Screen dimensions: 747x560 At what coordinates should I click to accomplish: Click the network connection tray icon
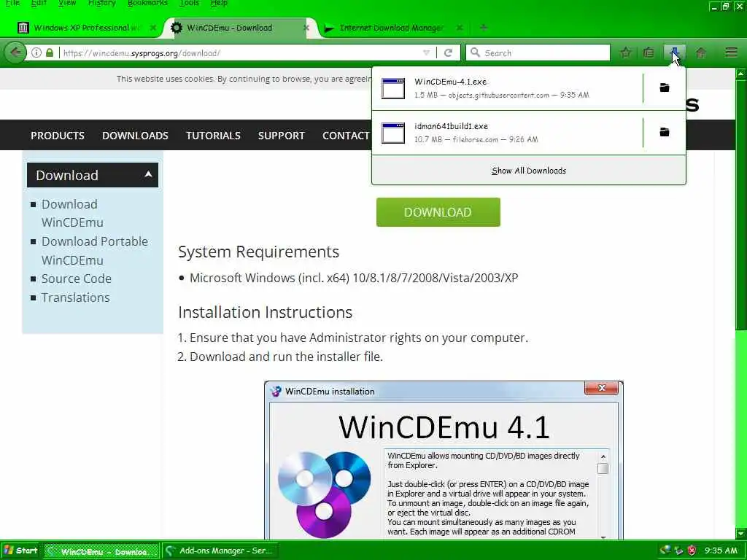click(x=665, y=551)
